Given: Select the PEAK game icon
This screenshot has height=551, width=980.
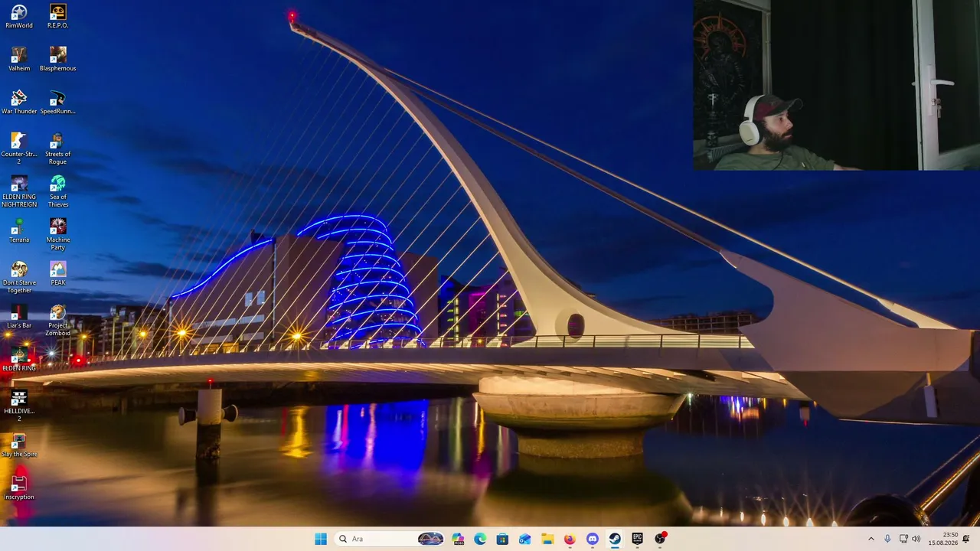Looking at the screenshot, I should [x=57, y=273].
